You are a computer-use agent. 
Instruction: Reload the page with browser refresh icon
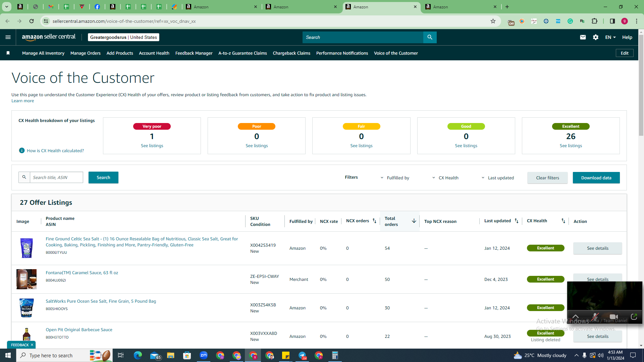pos(32,21)
